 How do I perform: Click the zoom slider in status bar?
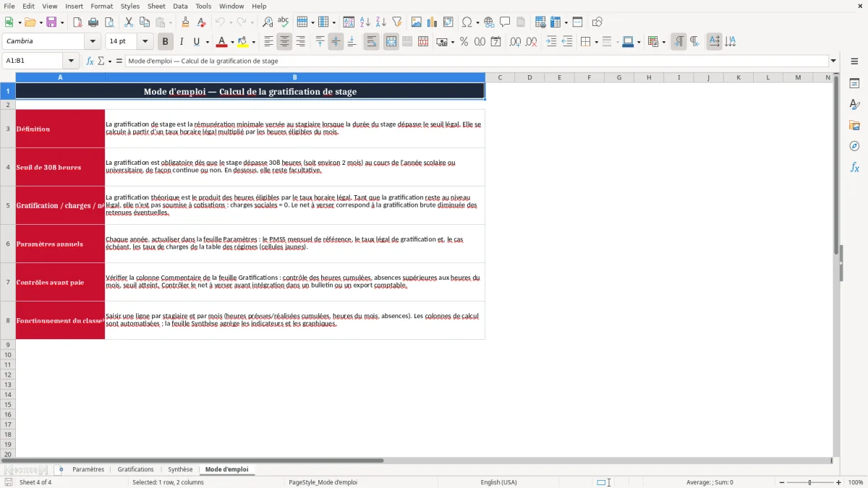[810, 482]
